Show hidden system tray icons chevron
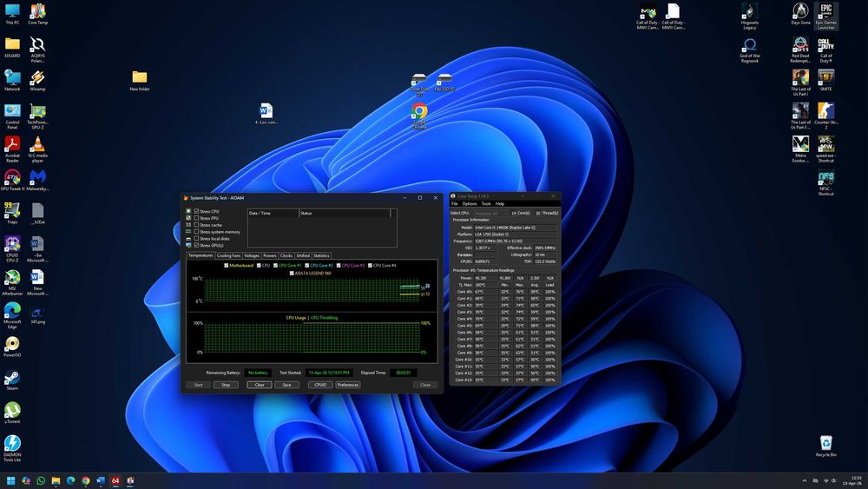This screenshot has height=489, width=868. coord(805,480)
